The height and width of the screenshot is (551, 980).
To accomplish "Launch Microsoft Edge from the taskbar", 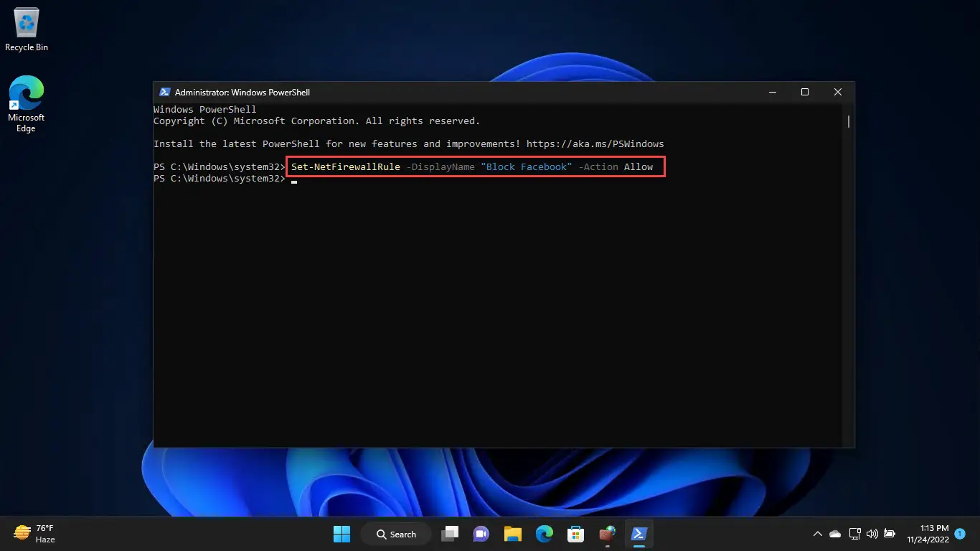I will [x=544, y=534].
